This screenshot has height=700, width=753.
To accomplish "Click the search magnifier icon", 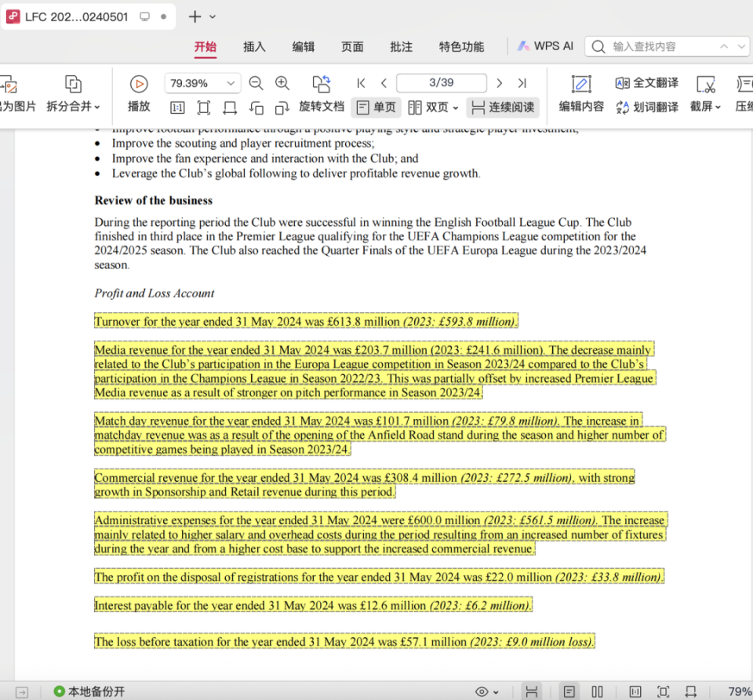I will click(598, 46).
